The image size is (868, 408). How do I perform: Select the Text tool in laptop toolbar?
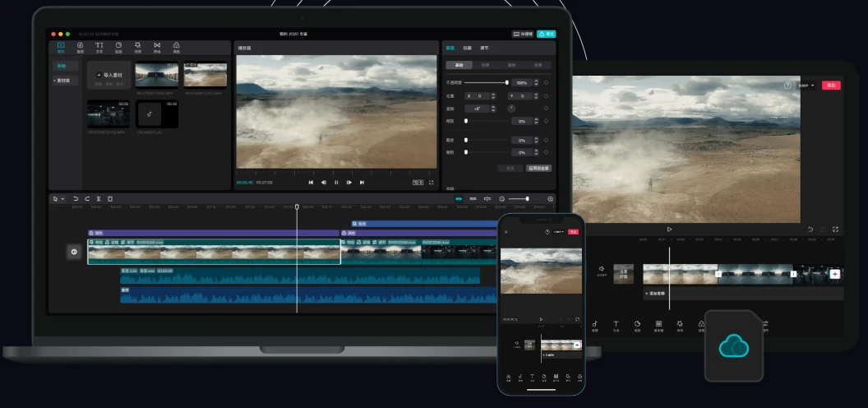tap(99, 48)
